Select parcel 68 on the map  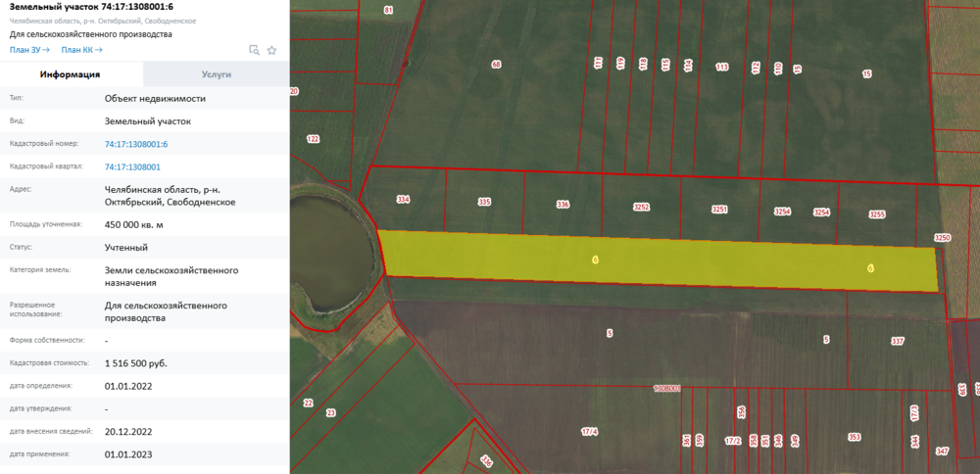[x=496, y=65]
